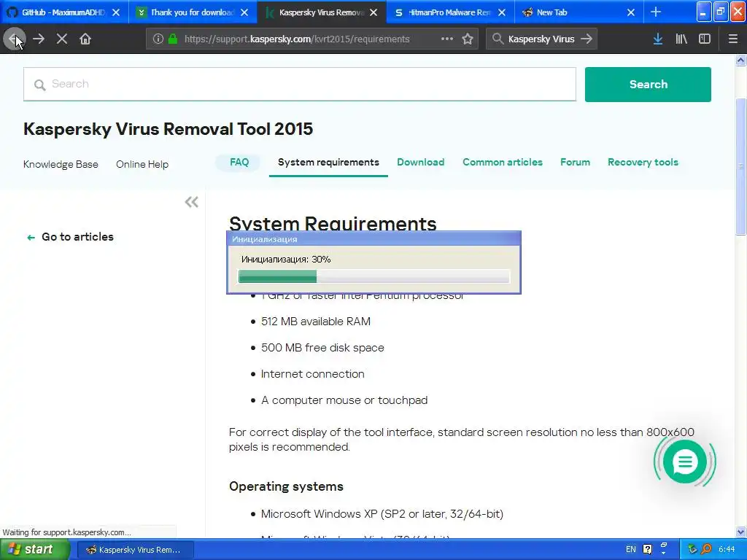Open page actions three-dot menu
Viewport: 747px width, 560px height.
click(447, 39)
